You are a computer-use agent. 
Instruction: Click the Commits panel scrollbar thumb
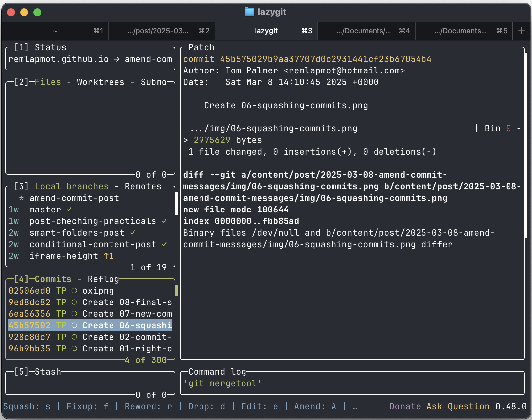(x=176, y=290)
